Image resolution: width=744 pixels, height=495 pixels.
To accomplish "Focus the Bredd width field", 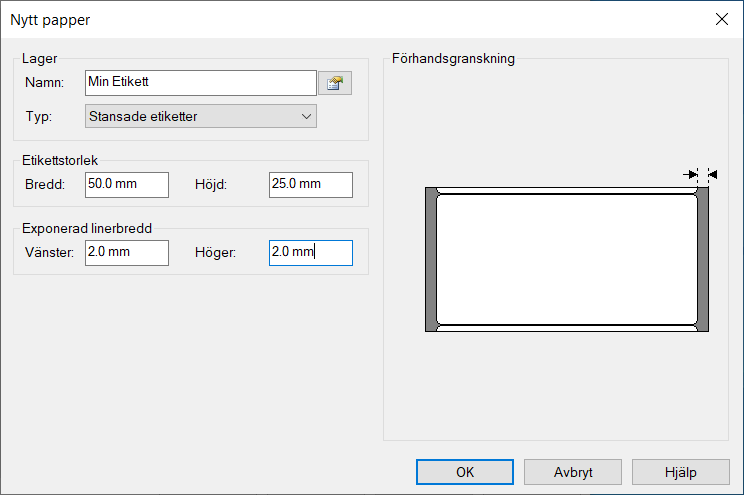I will [127, 184].
